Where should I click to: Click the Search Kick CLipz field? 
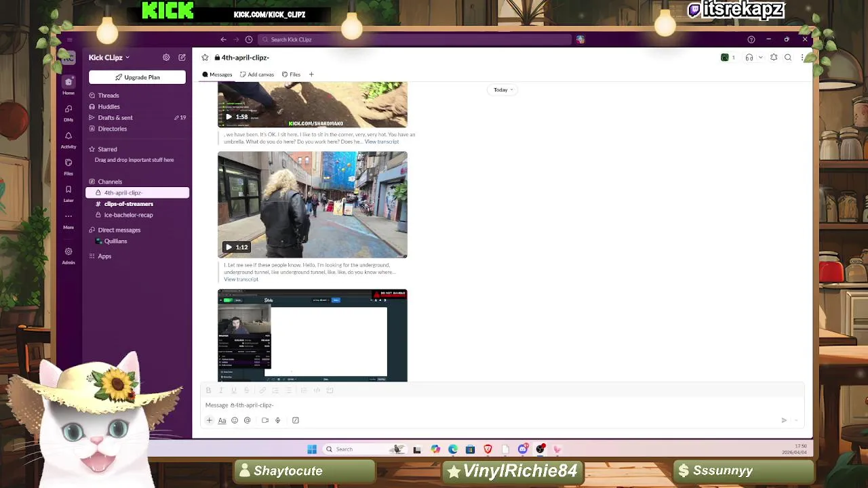click(414, 39)
